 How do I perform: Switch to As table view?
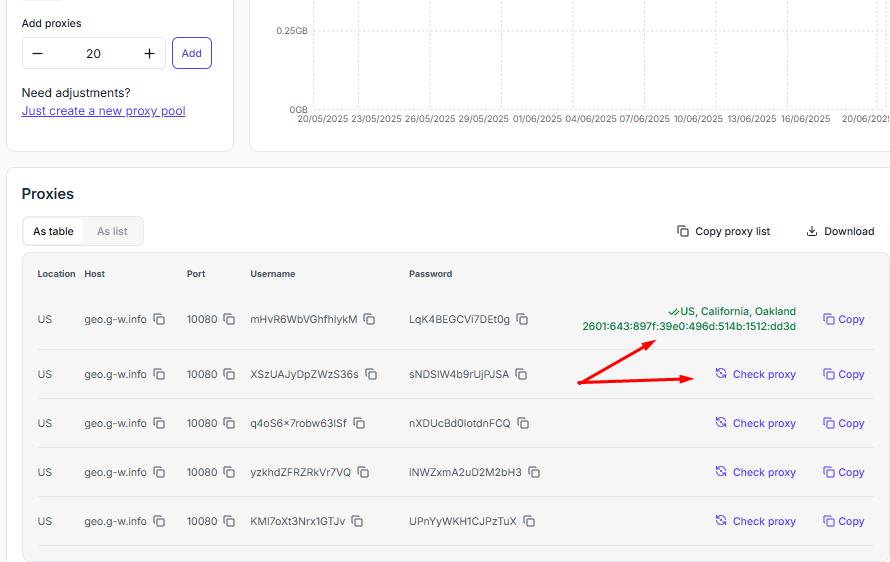point(53,231)
